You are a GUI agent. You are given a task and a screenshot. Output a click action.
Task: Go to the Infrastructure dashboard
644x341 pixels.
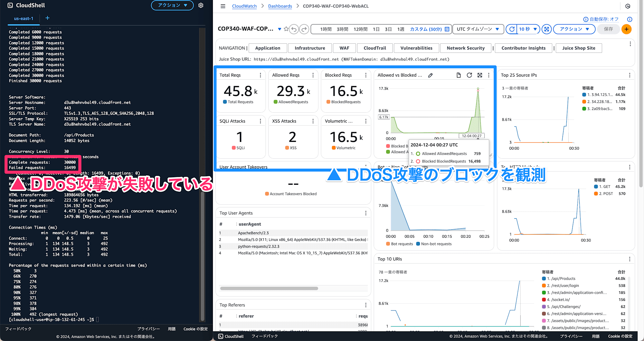(x=310, y=48)
